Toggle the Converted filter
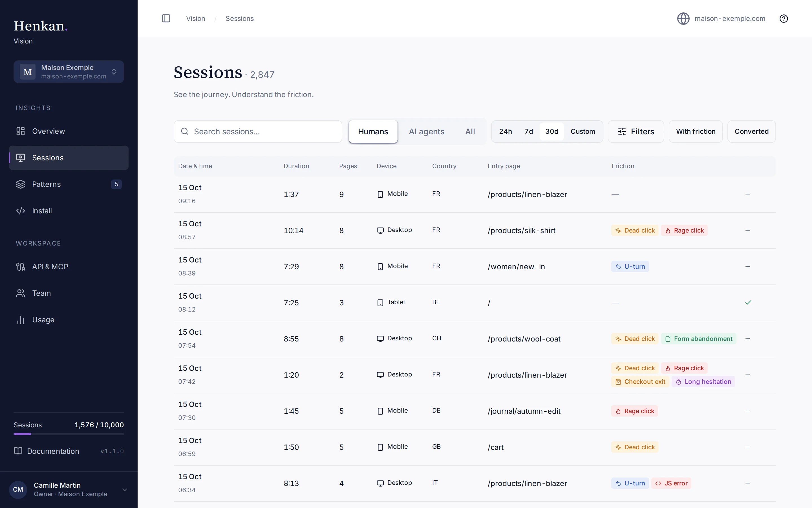 (751, 131)
